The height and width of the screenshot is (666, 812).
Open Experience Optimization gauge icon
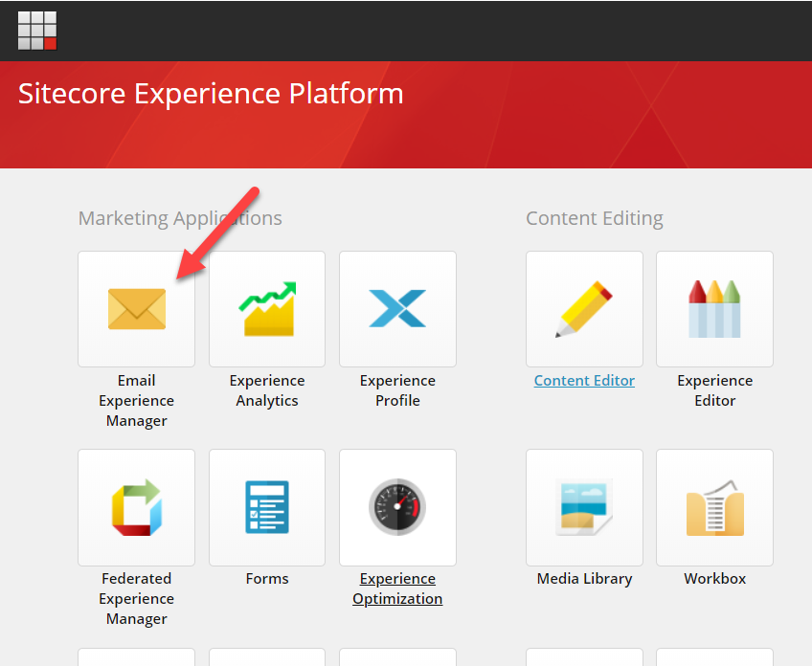pos(397,507)
